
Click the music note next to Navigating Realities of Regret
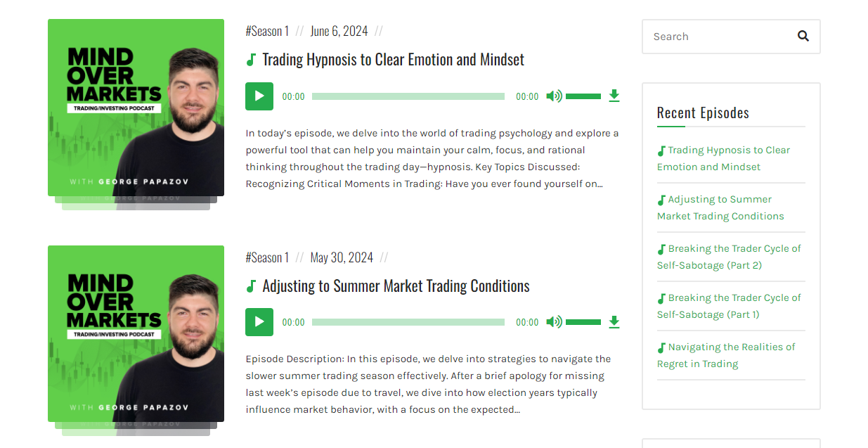coord(661,346)
